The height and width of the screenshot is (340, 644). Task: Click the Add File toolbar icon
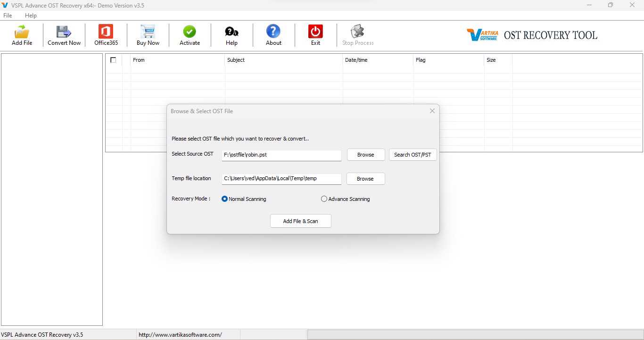tap(22, 32)
